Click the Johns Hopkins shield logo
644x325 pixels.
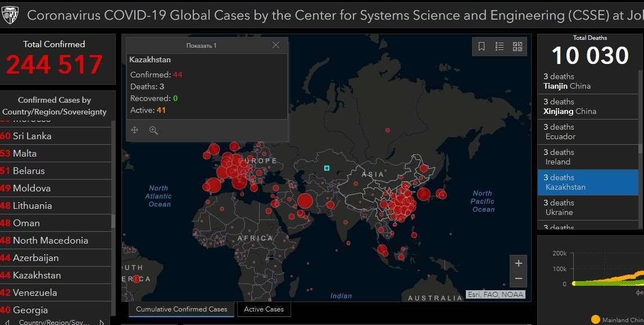pos(10,15)
